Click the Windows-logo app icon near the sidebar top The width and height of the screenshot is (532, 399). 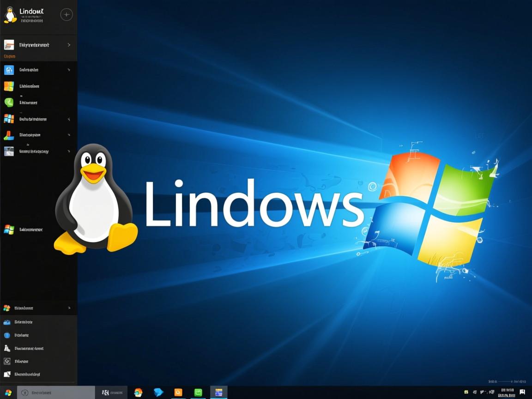[8, 86]
